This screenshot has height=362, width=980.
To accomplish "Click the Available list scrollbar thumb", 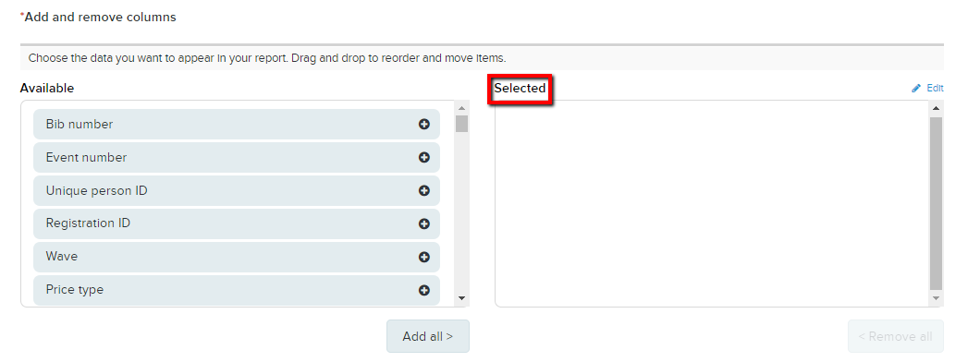I will tap(462, 124).
